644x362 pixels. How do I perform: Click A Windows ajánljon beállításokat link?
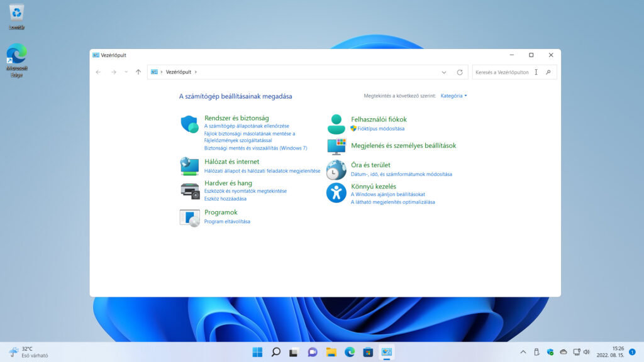click(387, 194)
